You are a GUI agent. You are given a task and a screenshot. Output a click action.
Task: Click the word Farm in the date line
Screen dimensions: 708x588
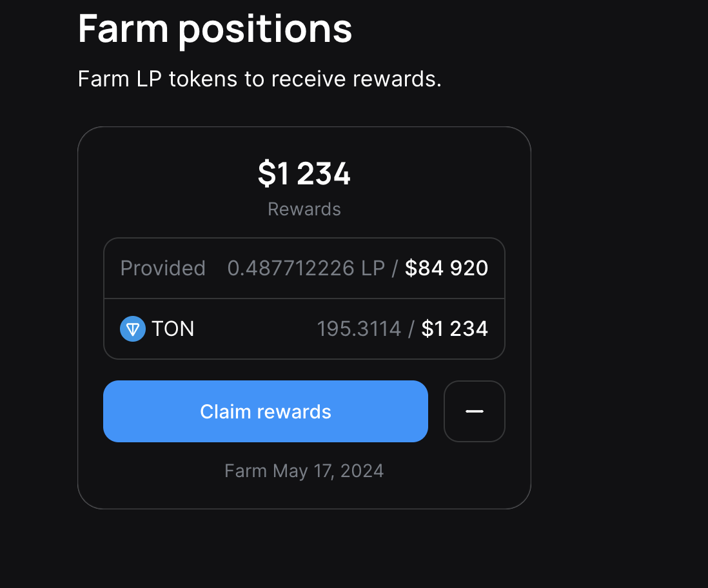[x=246, y=471]
